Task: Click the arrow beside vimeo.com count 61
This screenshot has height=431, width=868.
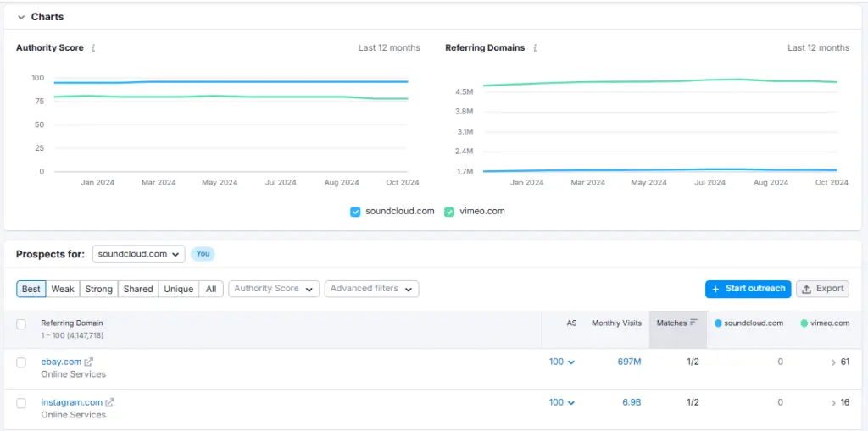Action: click(833, 362)
